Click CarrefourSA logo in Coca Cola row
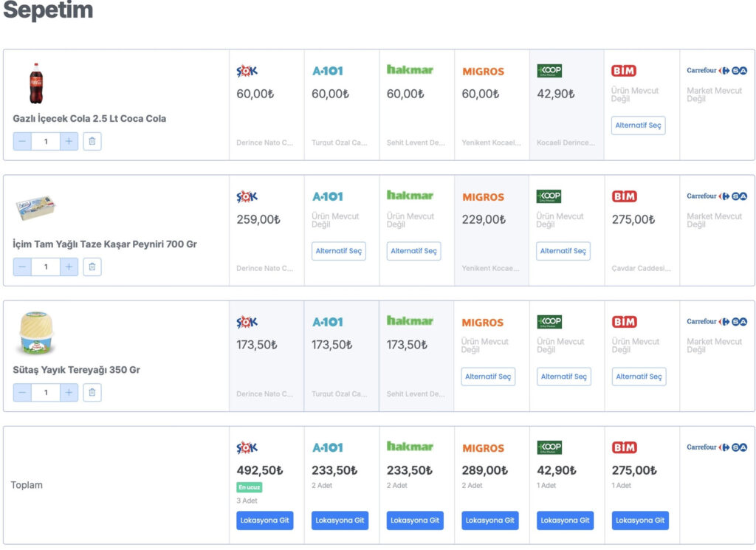This screenshot has width=756, height=550. (x=717, y=70)
